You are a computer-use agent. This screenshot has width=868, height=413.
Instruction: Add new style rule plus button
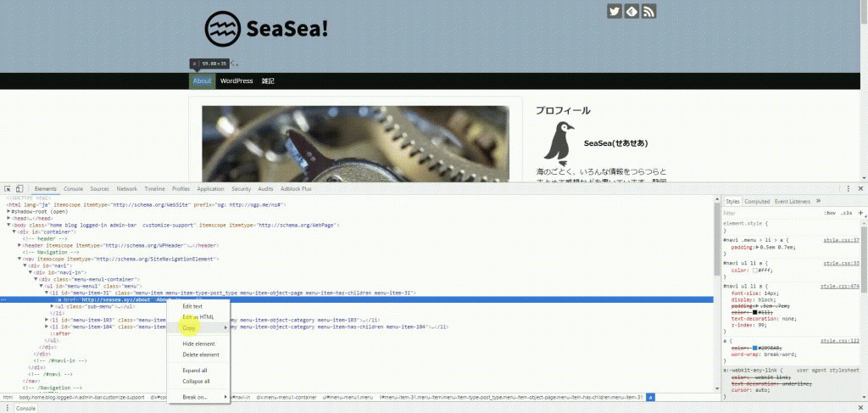click(860, 213)
